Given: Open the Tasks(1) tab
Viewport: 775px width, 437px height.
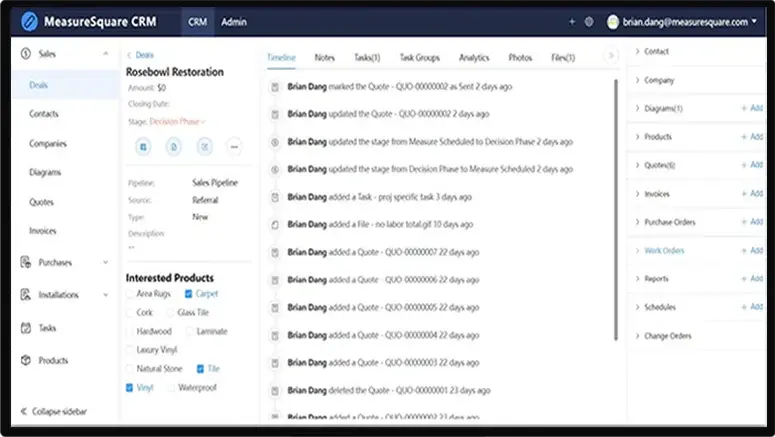Looking at the screenshot, I should [367, 58].
